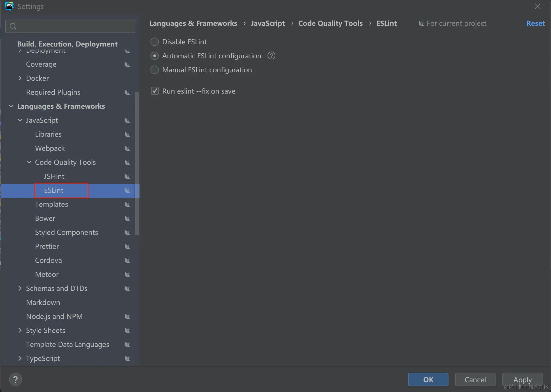Click the Reset link
Image resolution: width=551 pixels, height=392 pixels.
point(535,23)
